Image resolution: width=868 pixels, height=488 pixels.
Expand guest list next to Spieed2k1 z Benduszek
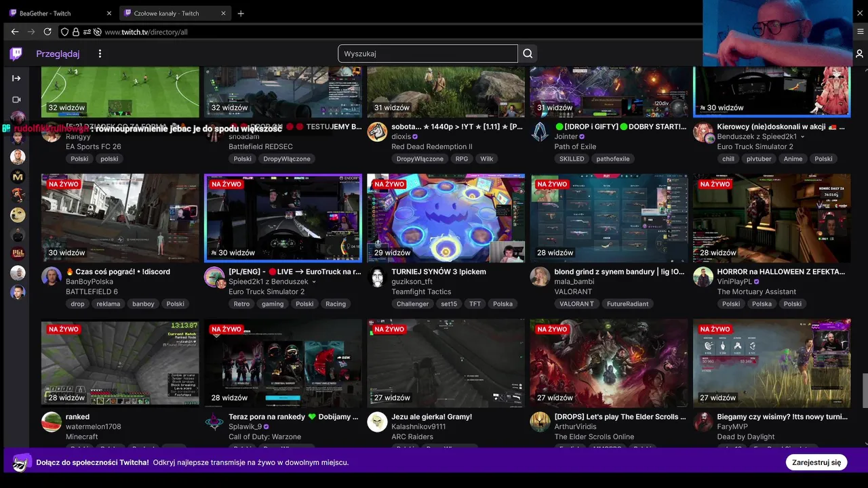pos(313,282)
